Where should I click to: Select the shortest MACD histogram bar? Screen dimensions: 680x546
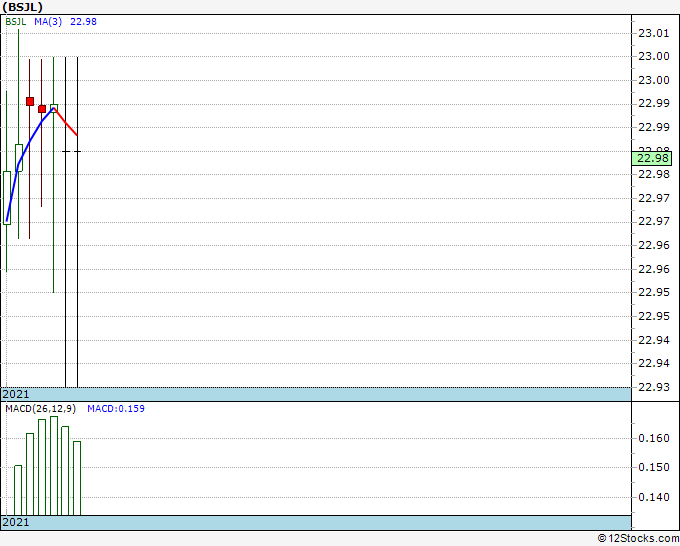[18, 490]
